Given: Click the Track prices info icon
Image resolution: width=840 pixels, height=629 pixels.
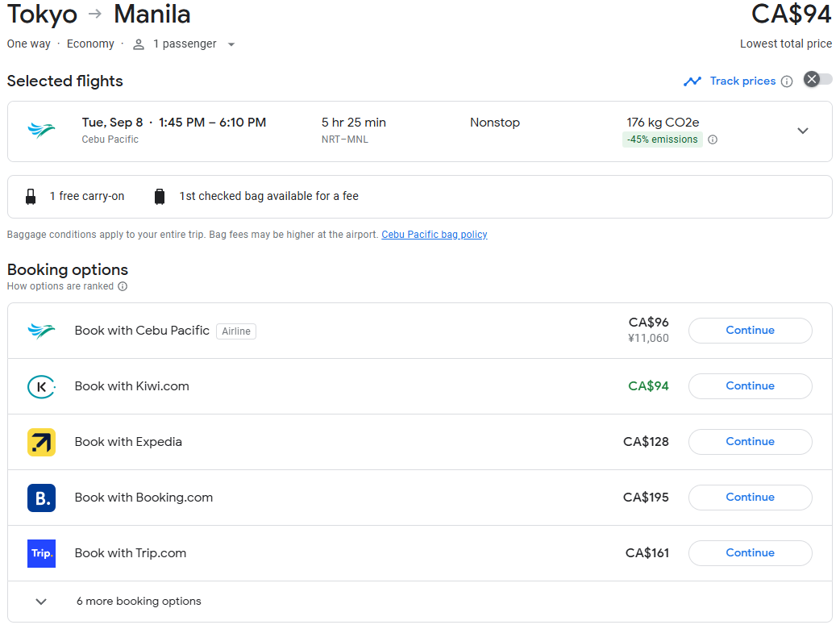Looking at the screenshot, I should point(787,81).
